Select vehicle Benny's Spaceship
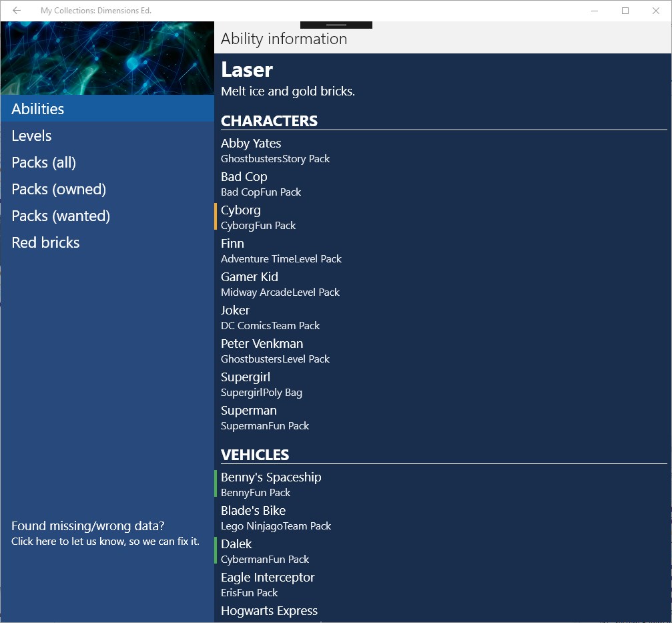 coord(441,484)
